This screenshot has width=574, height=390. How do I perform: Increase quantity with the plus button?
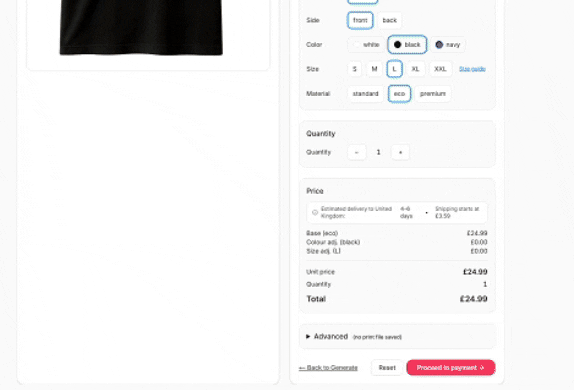click(400, 152)
